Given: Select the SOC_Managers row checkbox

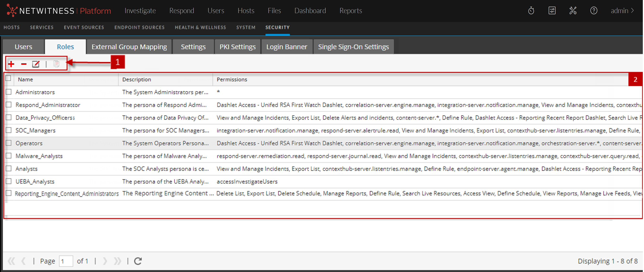Looking at the screenshot, I should [x=9, y=130].
